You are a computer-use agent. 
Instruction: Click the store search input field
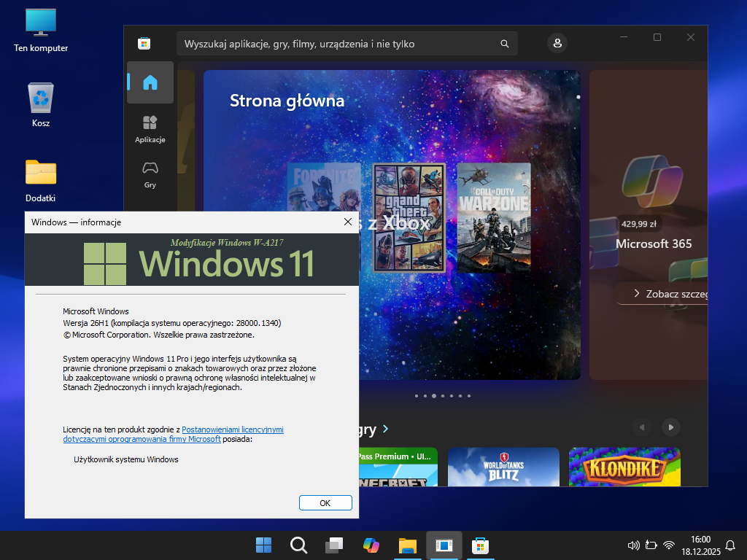pos(339,44)
